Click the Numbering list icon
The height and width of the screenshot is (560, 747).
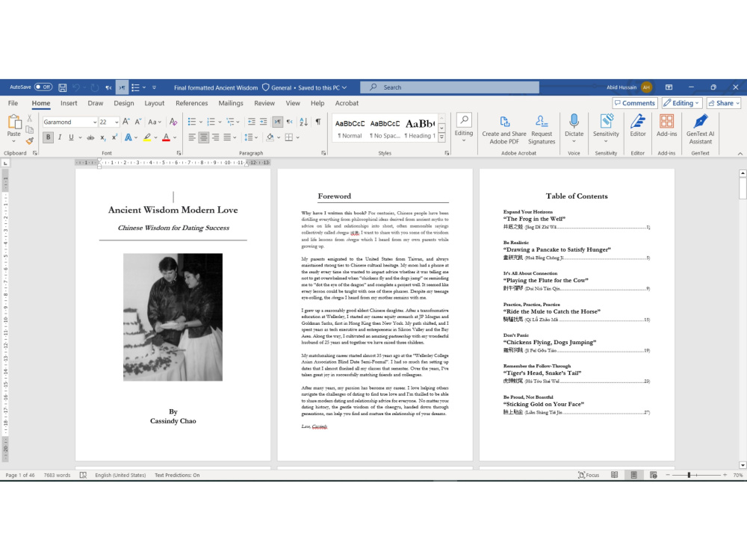tap(211, 122)
